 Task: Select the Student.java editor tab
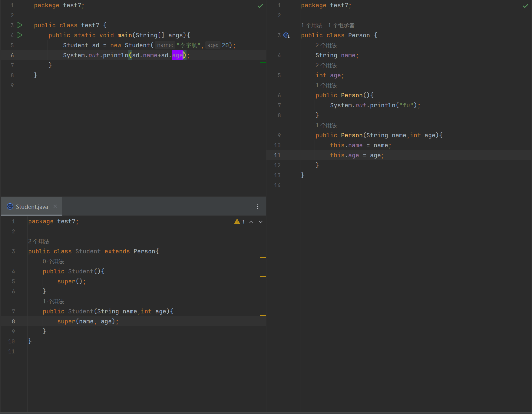31,207
